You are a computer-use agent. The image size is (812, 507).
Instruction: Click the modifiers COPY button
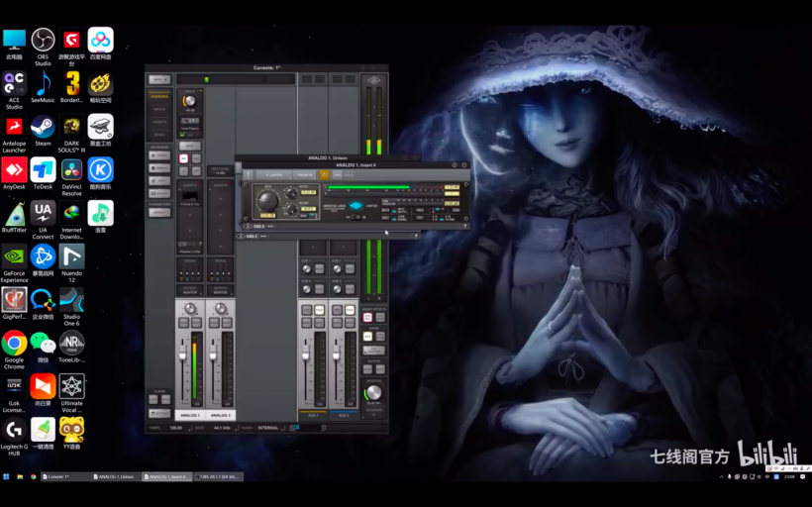159,181
